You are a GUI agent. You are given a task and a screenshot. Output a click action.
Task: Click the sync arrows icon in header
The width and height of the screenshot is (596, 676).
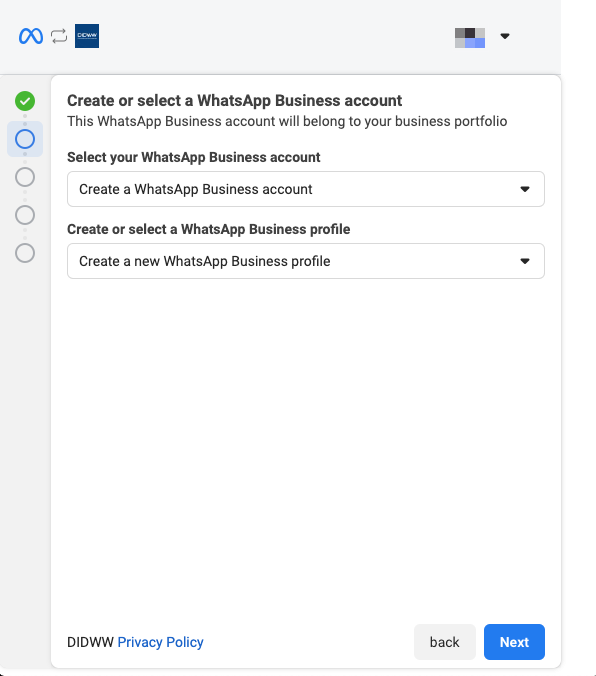pyautogui.click(x=59, y=36)
